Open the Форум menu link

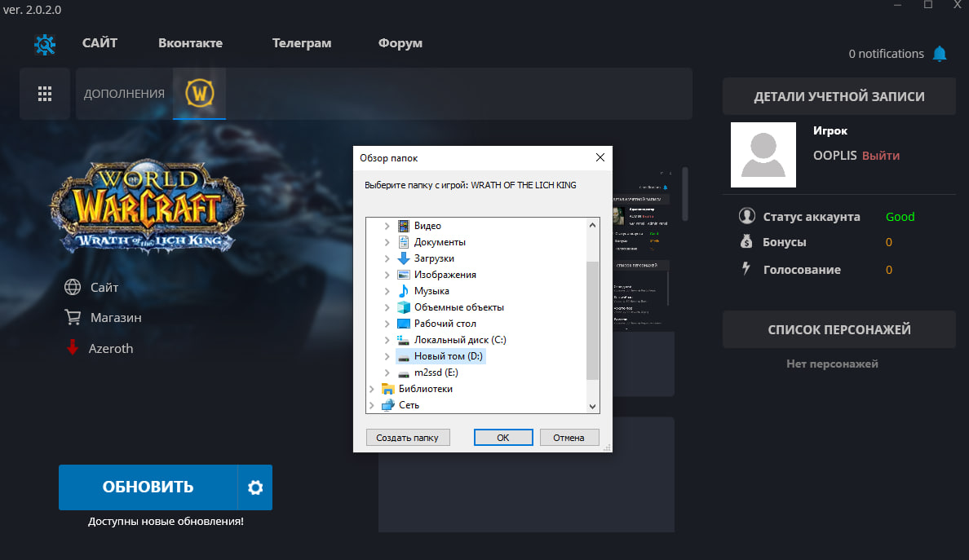[x=400, y=43]
